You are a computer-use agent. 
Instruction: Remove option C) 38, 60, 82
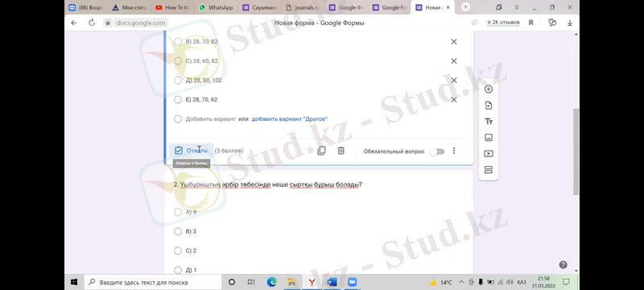point(454,60)
